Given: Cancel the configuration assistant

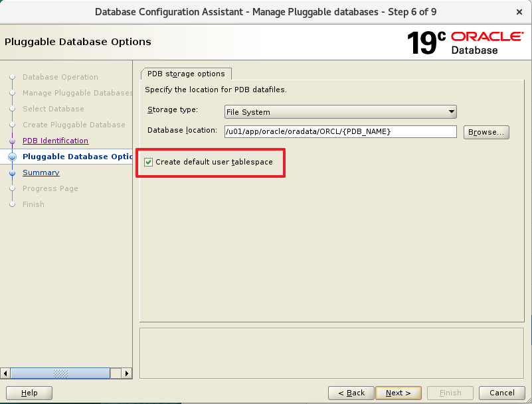Looking at the screenshot, I should [x=502, y=393].
